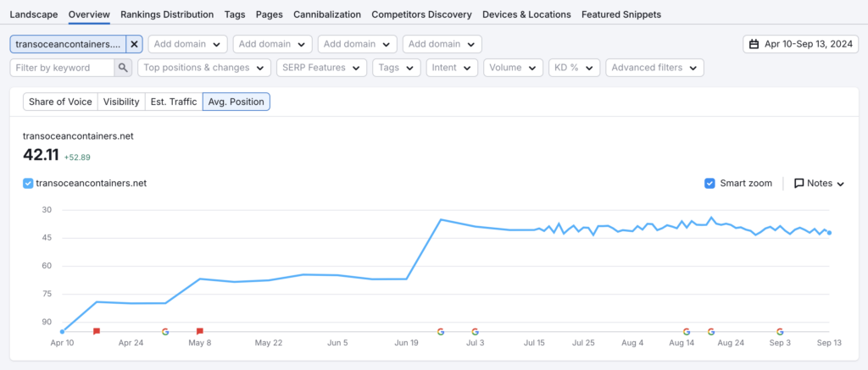Click the Google update marker near May 1
868x370 pixels.
(165, 332)
